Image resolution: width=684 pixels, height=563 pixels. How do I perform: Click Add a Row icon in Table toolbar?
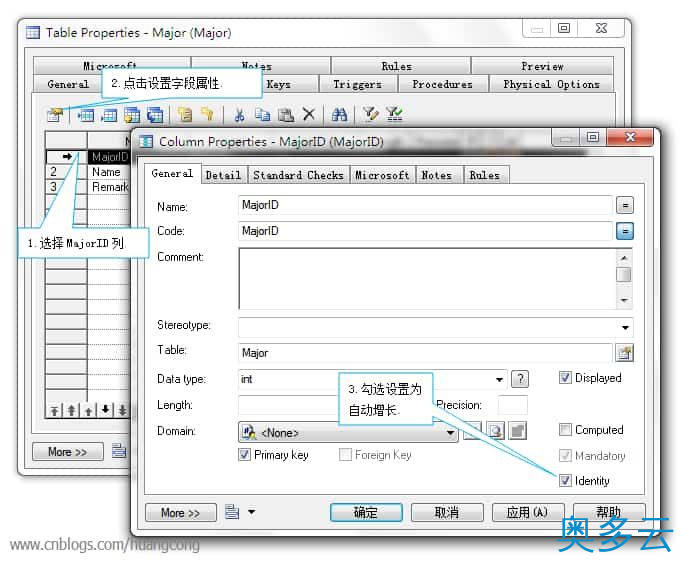pyautogui.click(x=109, y=115)
